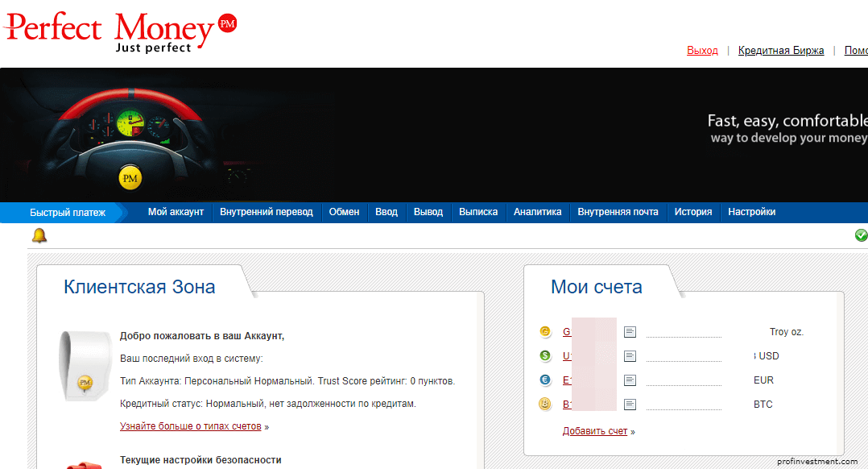Click Узнайте больше о типах счетов link

click(190, 426)
